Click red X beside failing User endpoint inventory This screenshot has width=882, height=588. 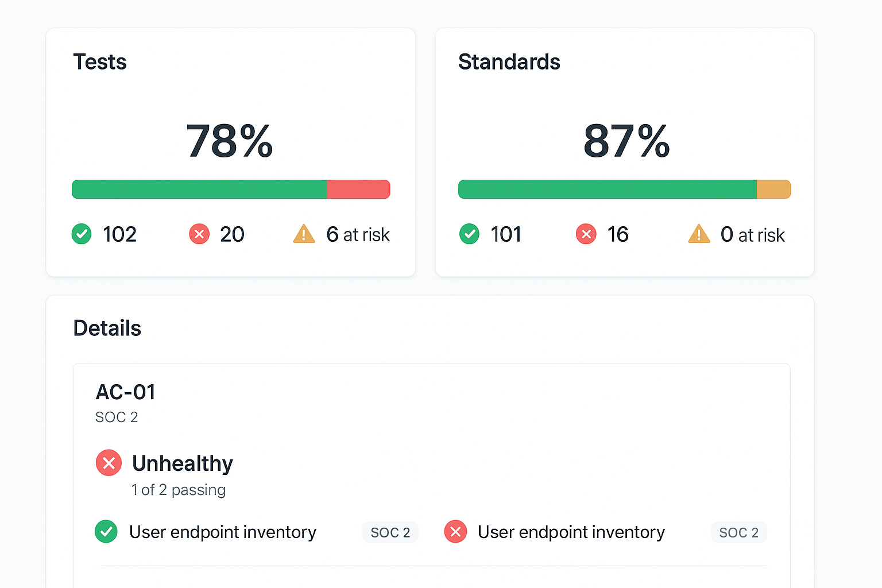click(x=455, y=532)
